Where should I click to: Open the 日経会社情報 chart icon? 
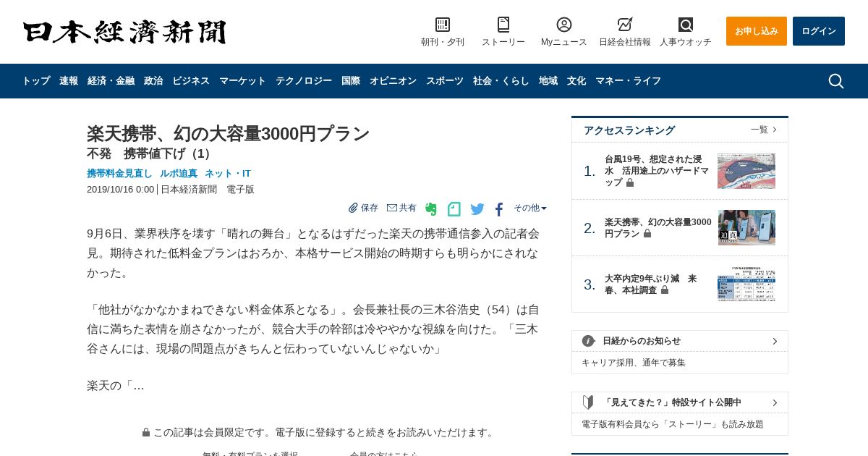click(625, 25)
